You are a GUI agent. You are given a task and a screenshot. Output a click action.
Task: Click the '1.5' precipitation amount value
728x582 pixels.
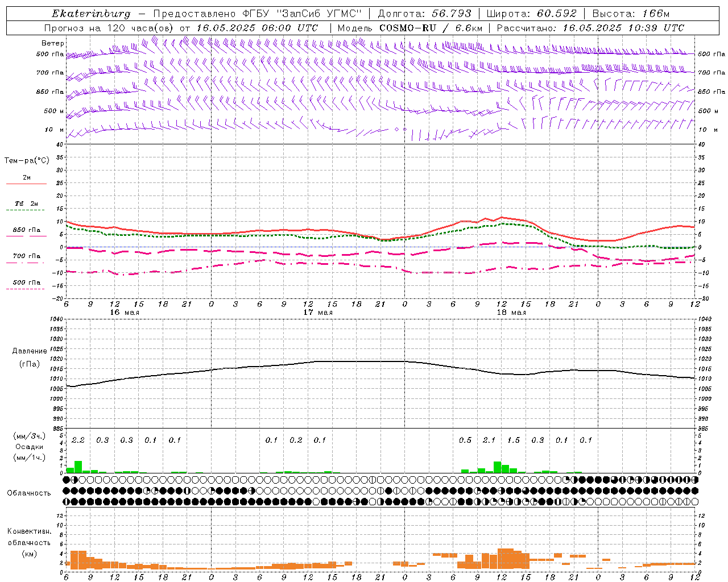click(514, 440)
